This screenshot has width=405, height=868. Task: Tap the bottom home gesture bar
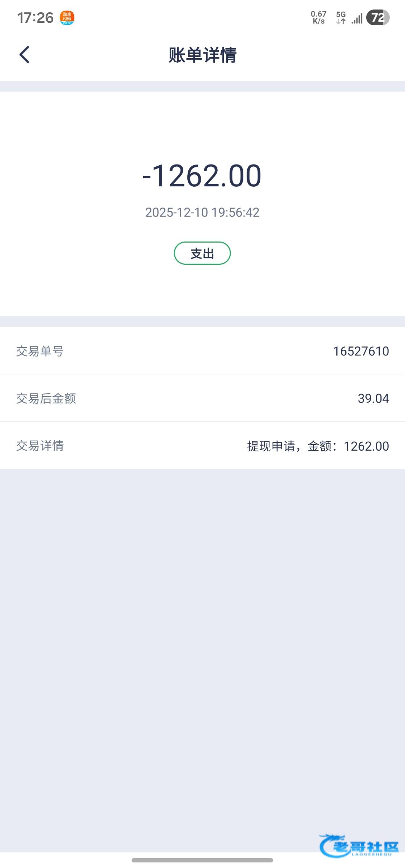[x=202, y=860]
